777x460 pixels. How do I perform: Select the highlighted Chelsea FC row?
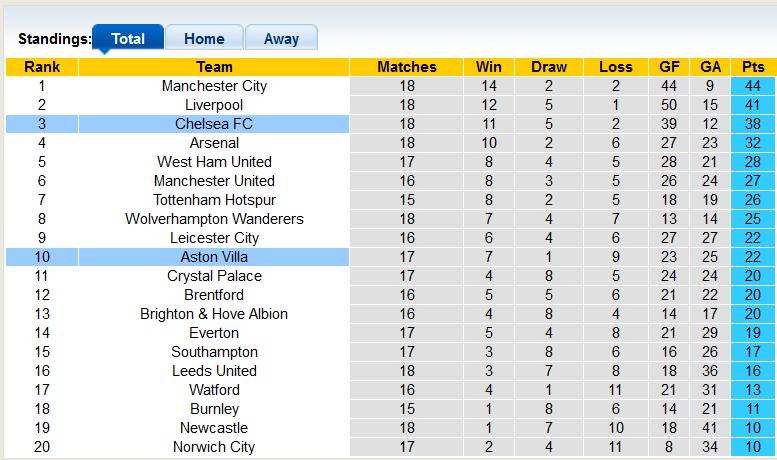pos(214,124)
